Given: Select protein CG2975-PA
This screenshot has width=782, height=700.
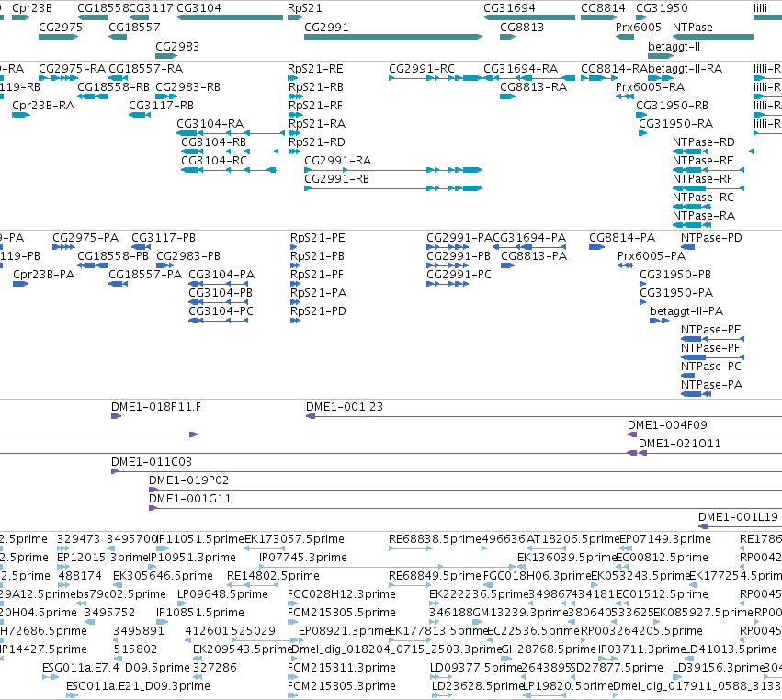Looking at the screenshot, I should click(x=63, y=247).
